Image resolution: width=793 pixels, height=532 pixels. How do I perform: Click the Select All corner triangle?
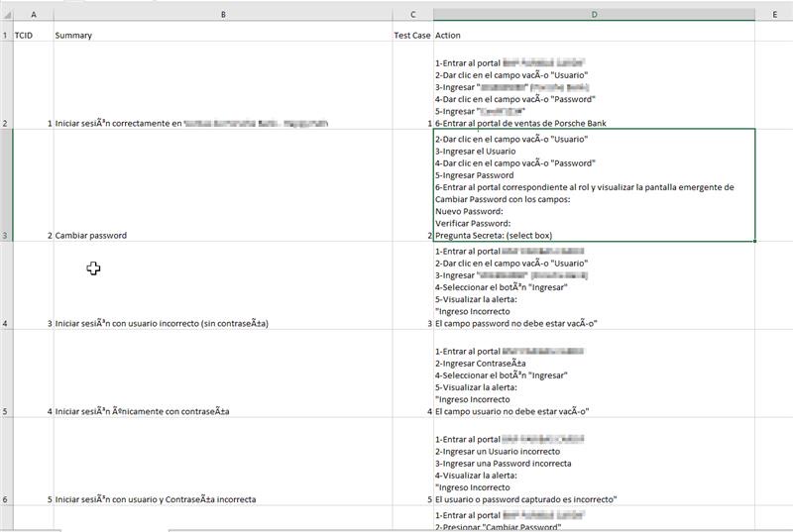[7, 15]
